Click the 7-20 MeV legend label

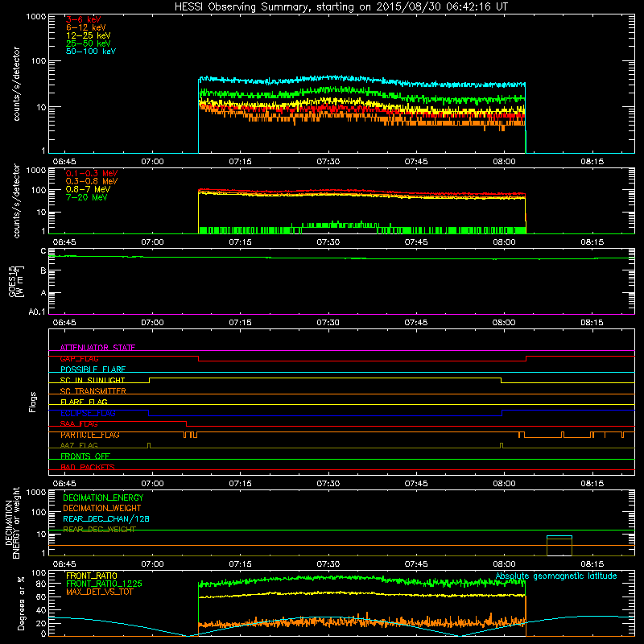87,197
